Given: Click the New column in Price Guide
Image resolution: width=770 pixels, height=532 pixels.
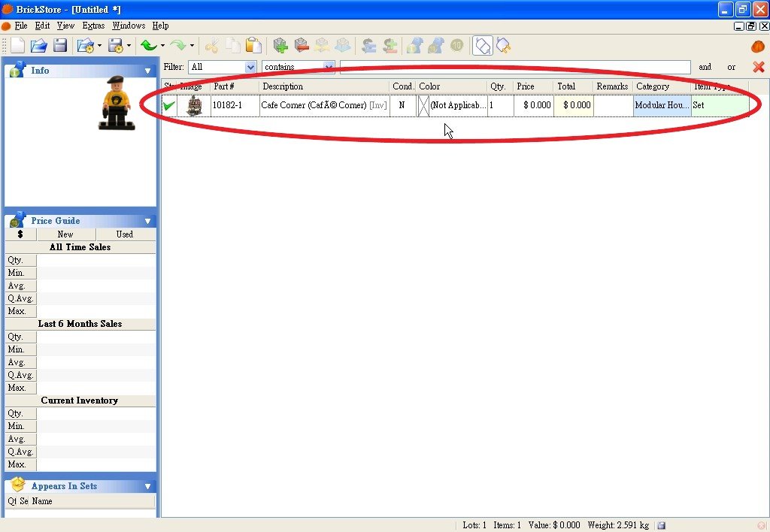Looking at the screenshot, I should [66, 234].
